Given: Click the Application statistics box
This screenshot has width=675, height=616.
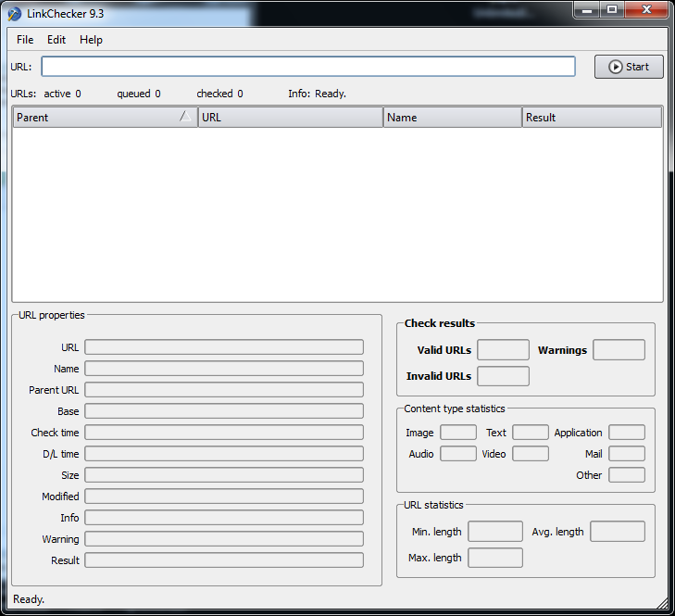Looking at the screenshot, I should click(627, 433).
